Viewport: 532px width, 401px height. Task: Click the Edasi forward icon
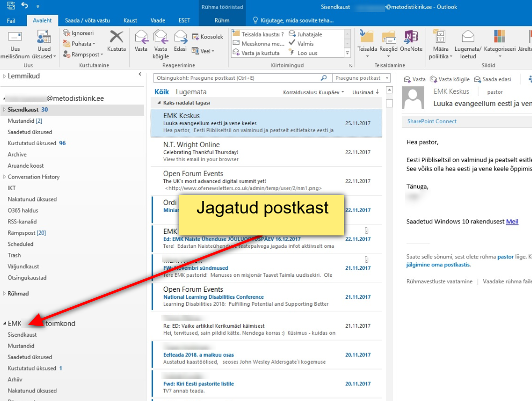tap(180, 37)
